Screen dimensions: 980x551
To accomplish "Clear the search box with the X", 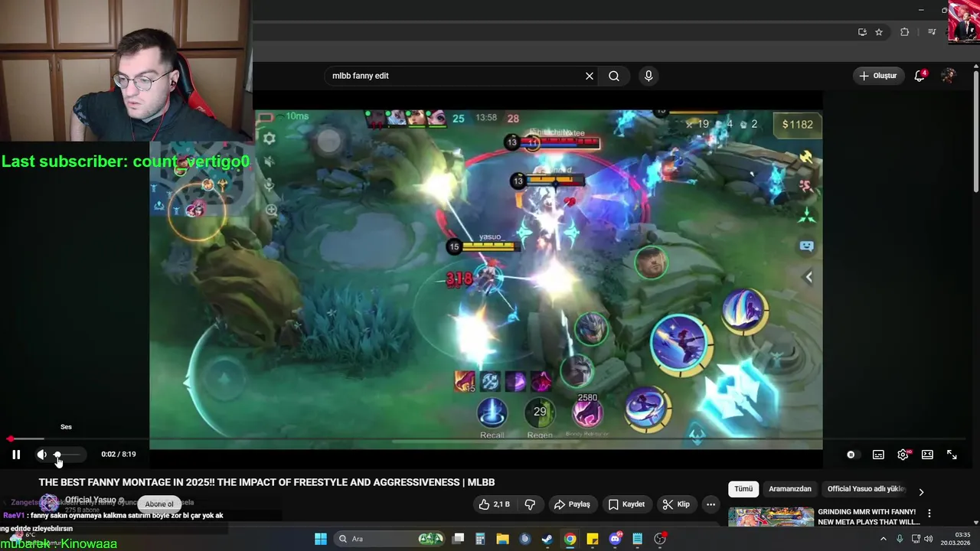I will click(590, 76).
